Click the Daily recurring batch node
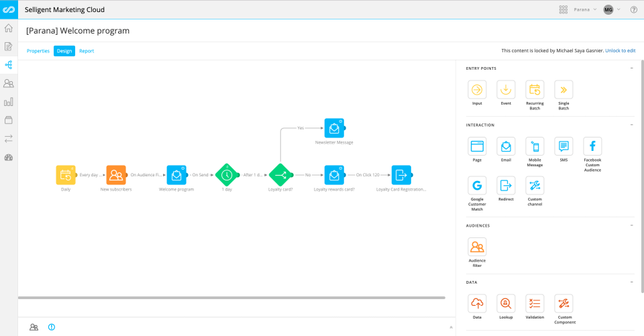This screenshot has height=336, width=644. coord(66,175)
